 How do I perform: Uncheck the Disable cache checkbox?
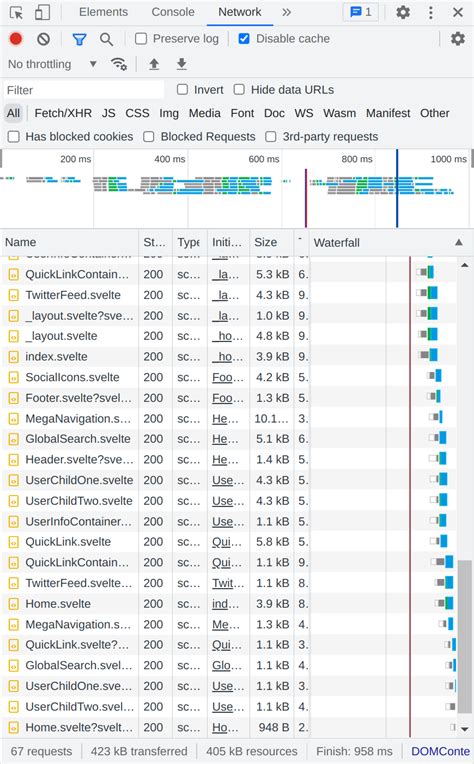244,38
